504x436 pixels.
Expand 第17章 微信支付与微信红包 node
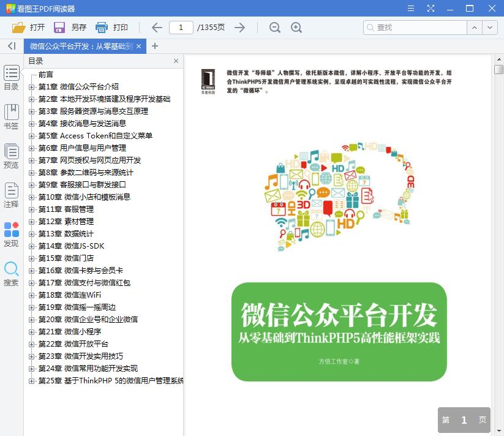(x=31, y=283)
